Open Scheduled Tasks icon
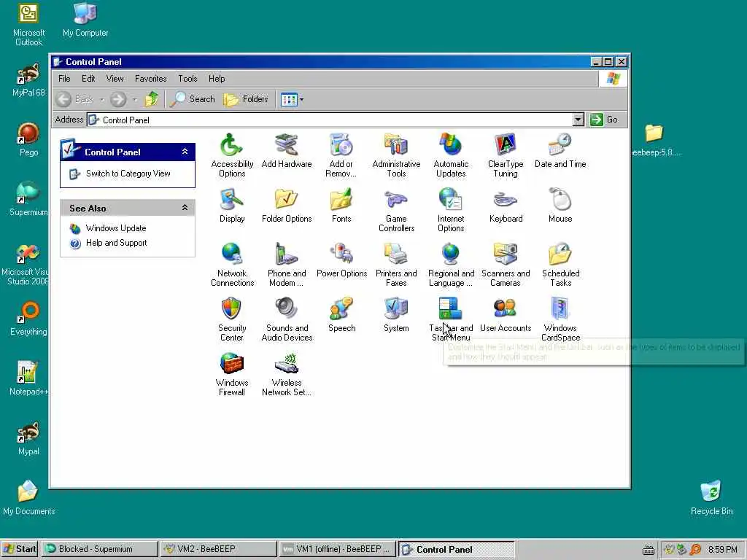The image size is (747, 560). point(560,265)
